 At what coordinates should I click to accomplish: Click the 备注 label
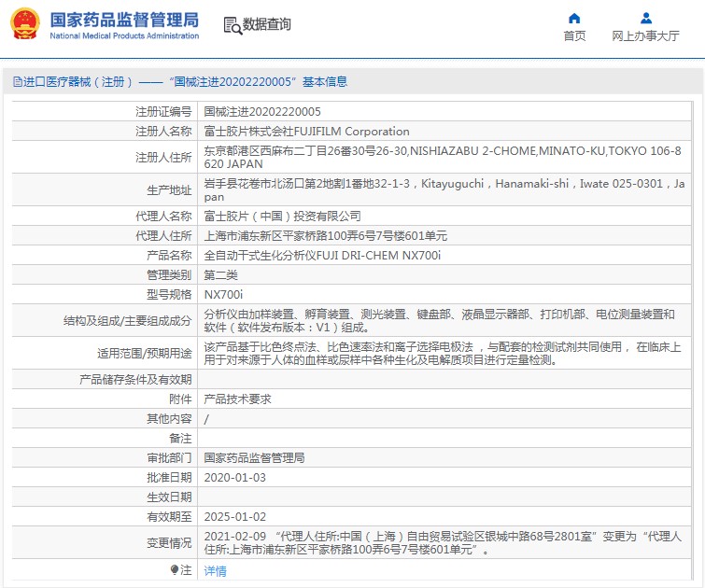(180, 439)
